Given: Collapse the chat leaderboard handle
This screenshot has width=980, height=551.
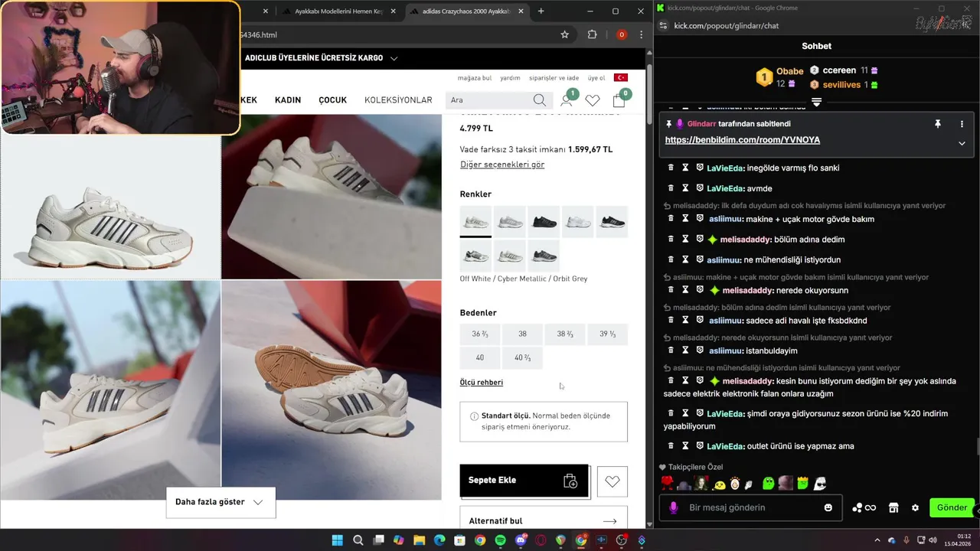Looking at the screenshot, I should 816,102.
